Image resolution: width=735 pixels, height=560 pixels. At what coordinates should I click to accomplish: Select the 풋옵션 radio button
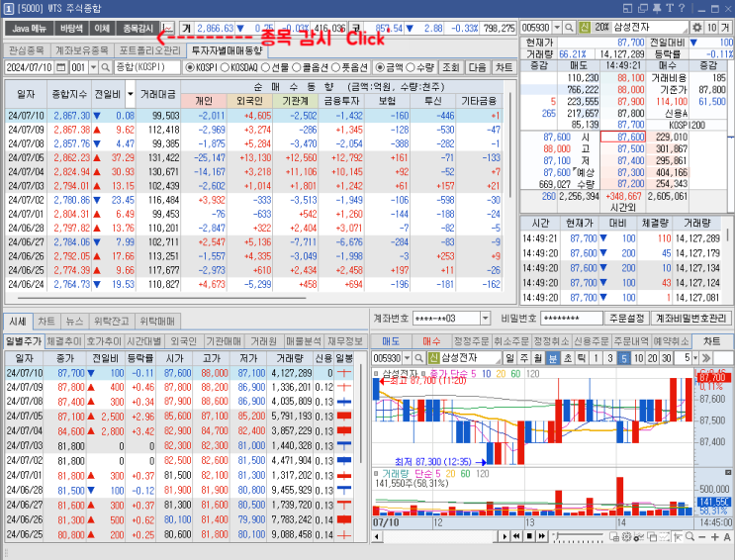coord(335,67)
